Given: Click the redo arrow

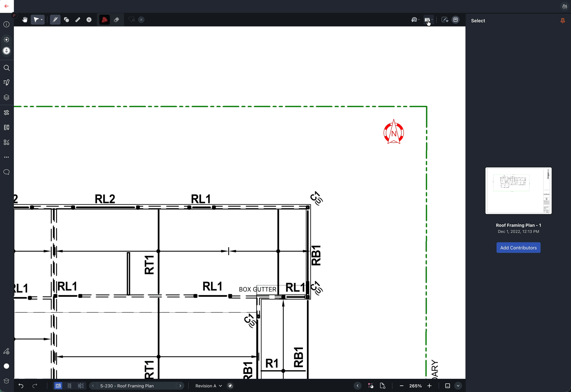Looking at the screenshot, I should click(x=35, y=386).
